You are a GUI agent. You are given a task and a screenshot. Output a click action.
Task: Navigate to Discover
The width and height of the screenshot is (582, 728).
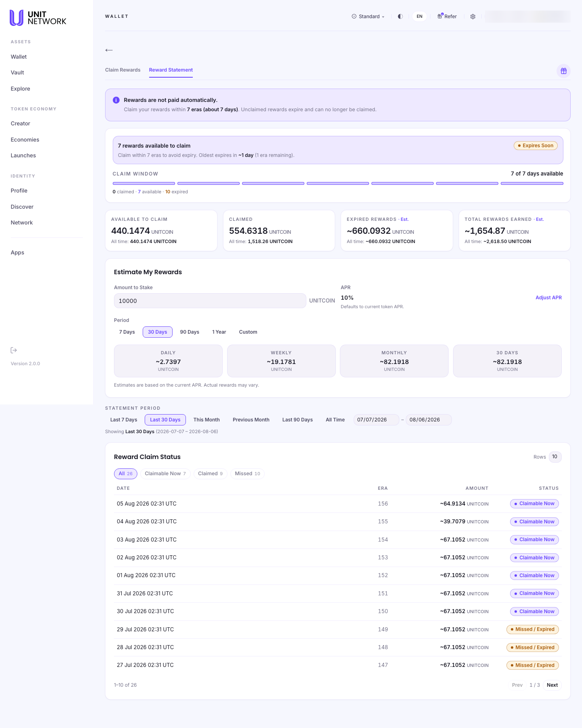(22, 207)
